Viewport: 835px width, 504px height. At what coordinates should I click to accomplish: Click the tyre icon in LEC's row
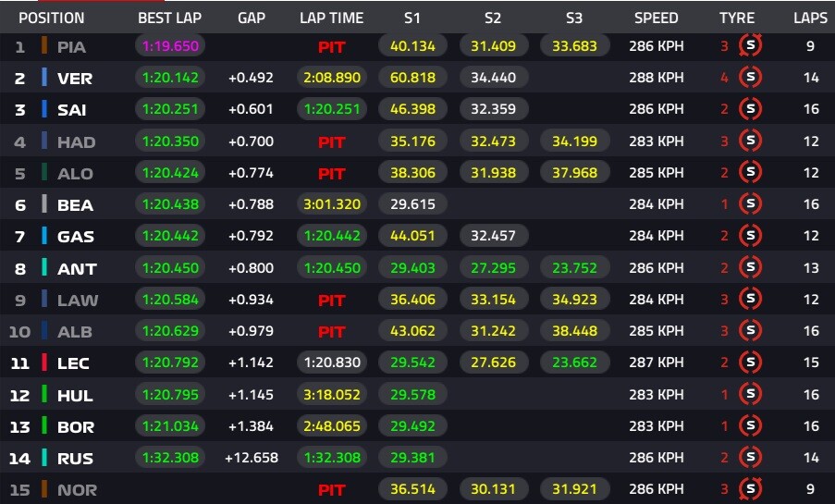[750, 363]
